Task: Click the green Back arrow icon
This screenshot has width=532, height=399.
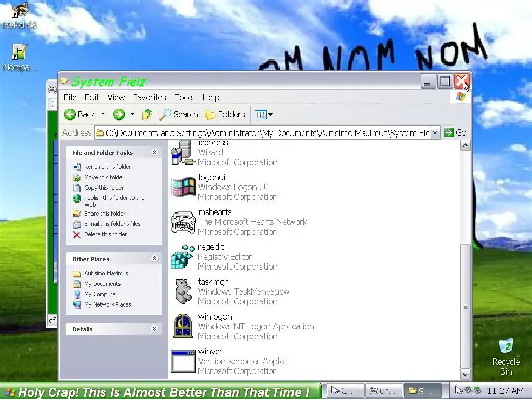Action: (70, 114)
